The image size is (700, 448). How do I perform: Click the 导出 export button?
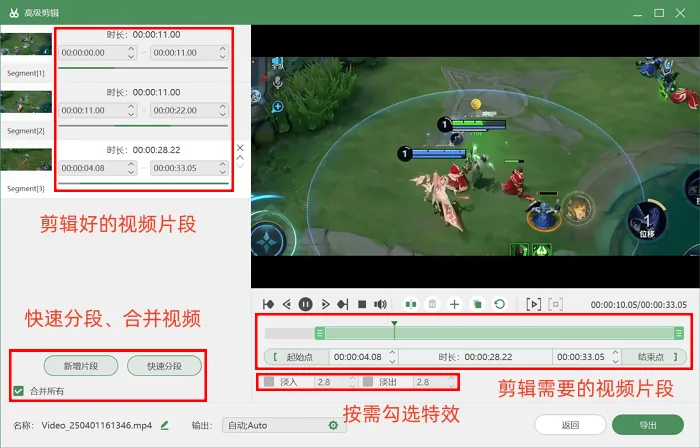tap(648, 425)
